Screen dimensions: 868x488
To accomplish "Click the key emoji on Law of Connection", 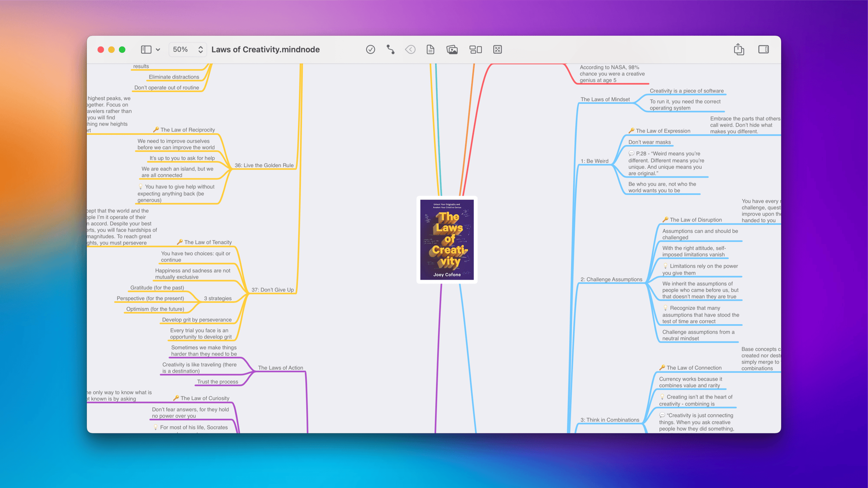I will tap(662, 367).
